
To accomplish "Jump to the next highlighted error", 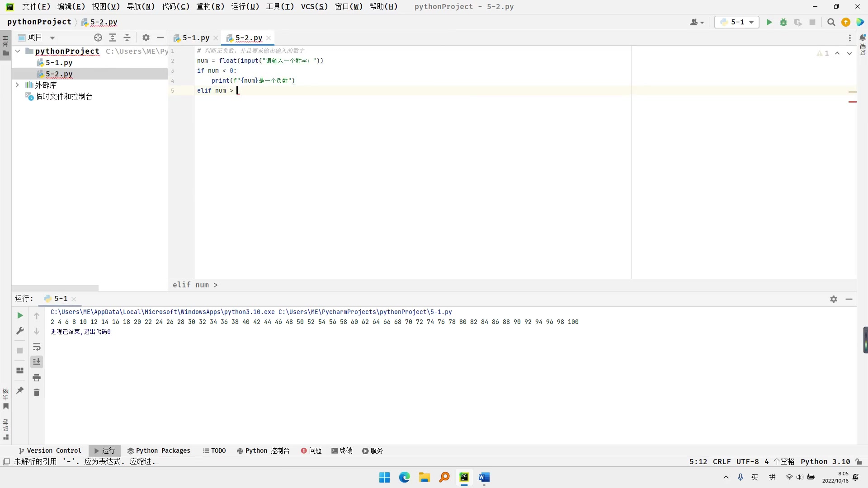I will (849, 53).
